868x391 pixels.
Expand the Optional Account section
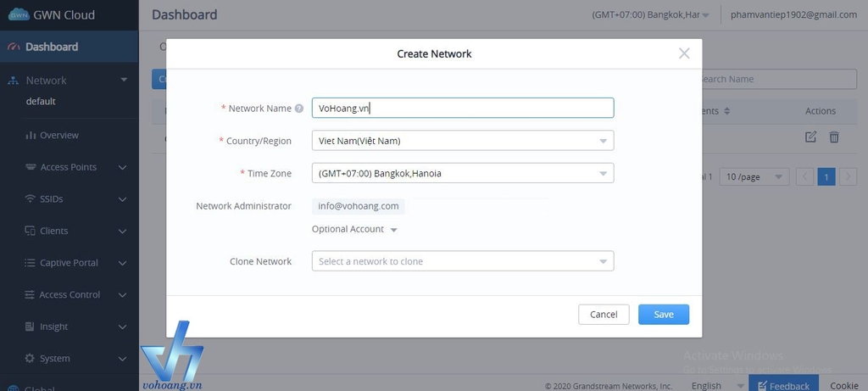pos(354,229)
